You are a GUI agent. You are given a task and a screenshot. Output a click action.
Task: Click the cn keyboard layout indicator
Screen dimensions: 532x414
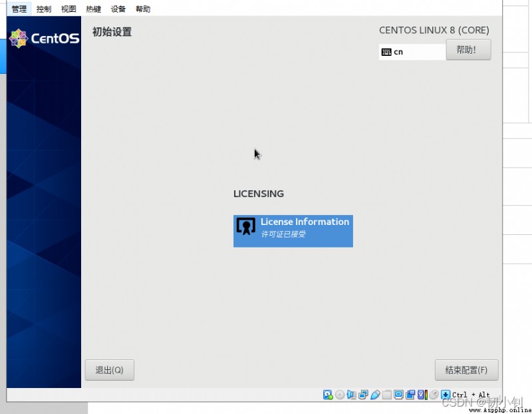(x=412, y=52)
